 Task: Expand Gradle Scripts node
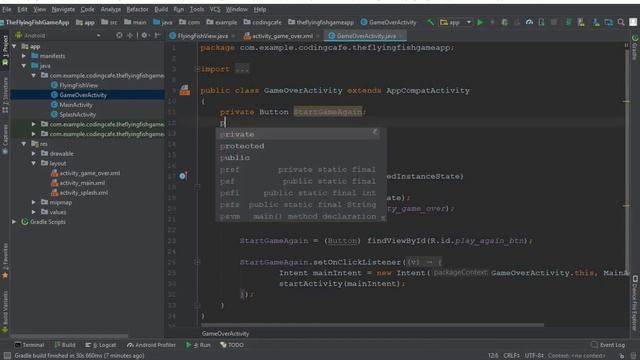coord(14,222)
